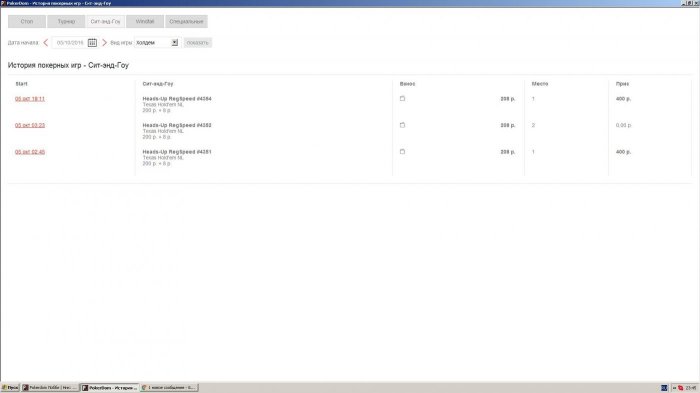Viewport: 700px width, 393px height.
Task: Select the Специальные tab
Action: [x=186, y=21]
